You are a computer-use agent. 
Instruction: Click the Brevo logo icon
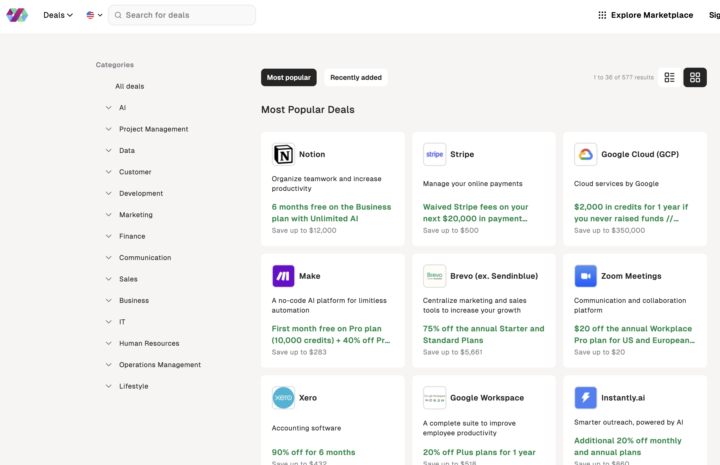(x=434, y=276)
